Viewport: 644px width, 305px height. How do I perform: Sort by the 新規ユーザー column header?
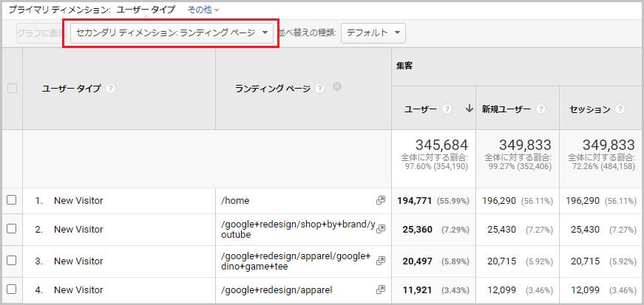point(506,109)
